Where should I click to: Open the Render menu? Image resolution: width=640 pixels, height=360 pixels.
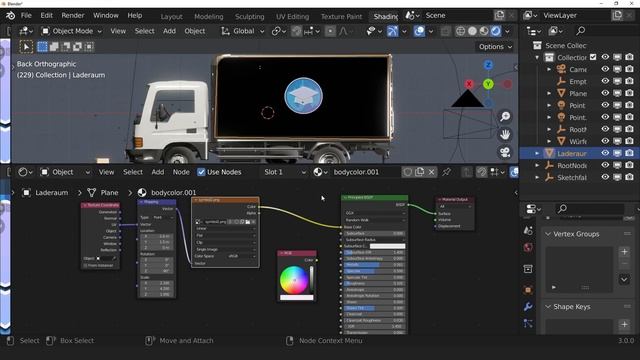(73, 16)
